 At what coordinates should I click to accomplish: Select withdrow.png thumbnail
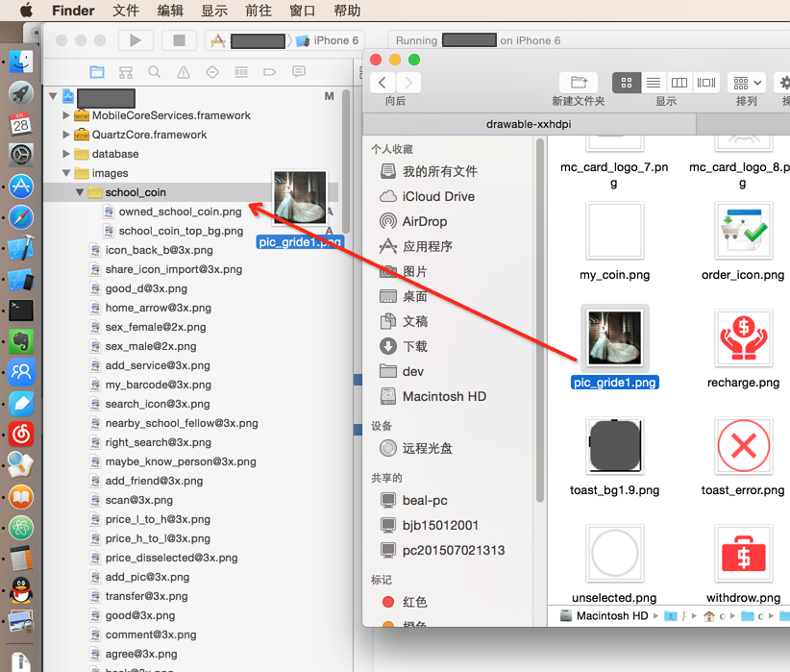click(x=744, y=554)
